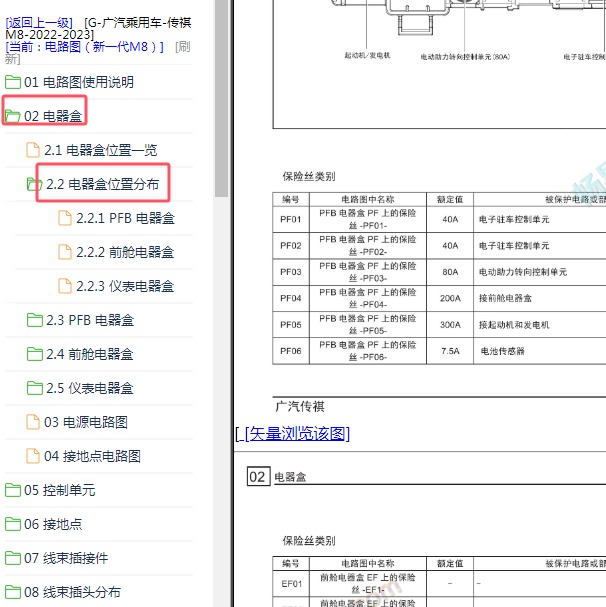Click PF05 cell in fuse table
This screenshot has height=607, width=606.
point(291,324)
